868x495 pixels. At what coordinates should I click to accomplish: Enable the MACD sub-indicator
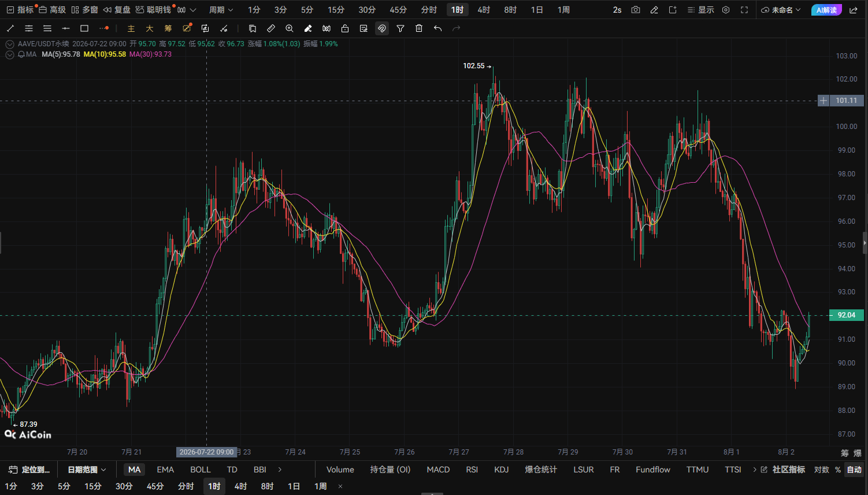click(x=438, y=470)
